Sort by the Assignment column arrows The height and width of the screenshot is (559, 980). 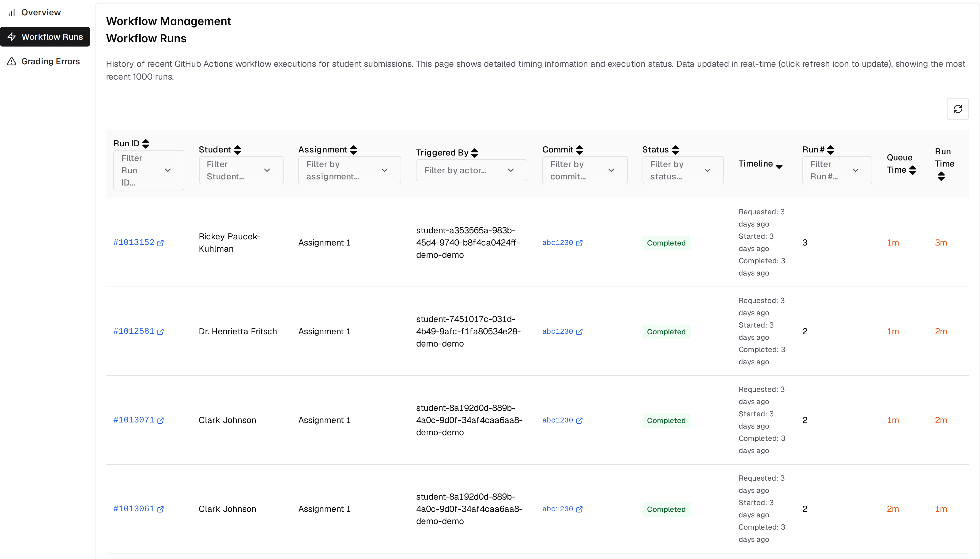(353, 150)
